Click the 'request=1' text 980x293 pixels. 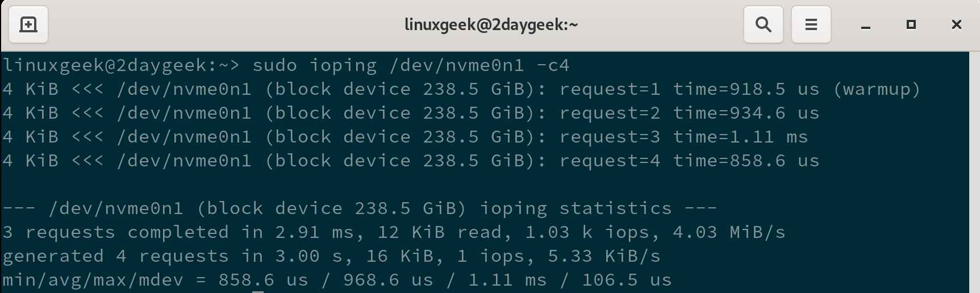click(610, 89)
